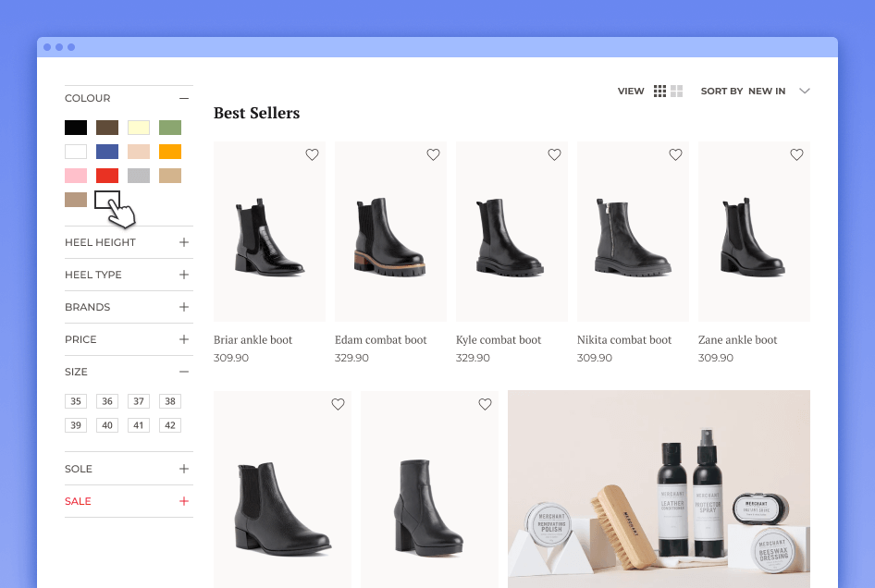Image resolution: width=875 pixels, height=588 pixels.
Task: Add Nikita combat boot to favorites
Action: click(675, 154)
